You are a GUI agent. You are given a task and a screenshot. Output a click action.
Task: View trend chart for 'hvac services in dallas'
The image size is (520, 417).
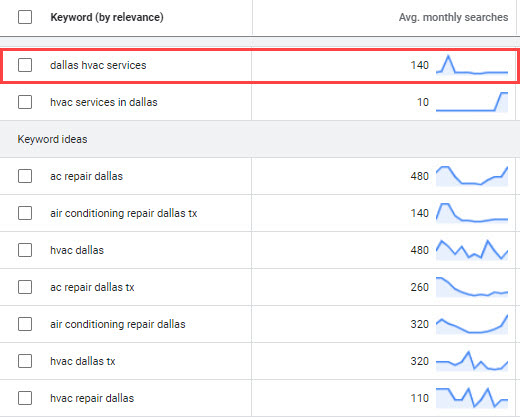(472, 102)
